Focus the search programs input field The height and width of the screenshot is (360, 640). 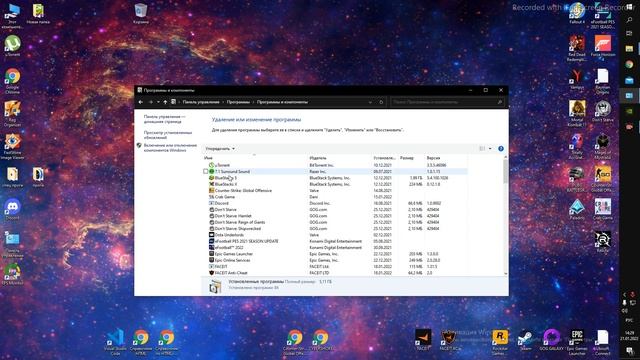[447, 102]
